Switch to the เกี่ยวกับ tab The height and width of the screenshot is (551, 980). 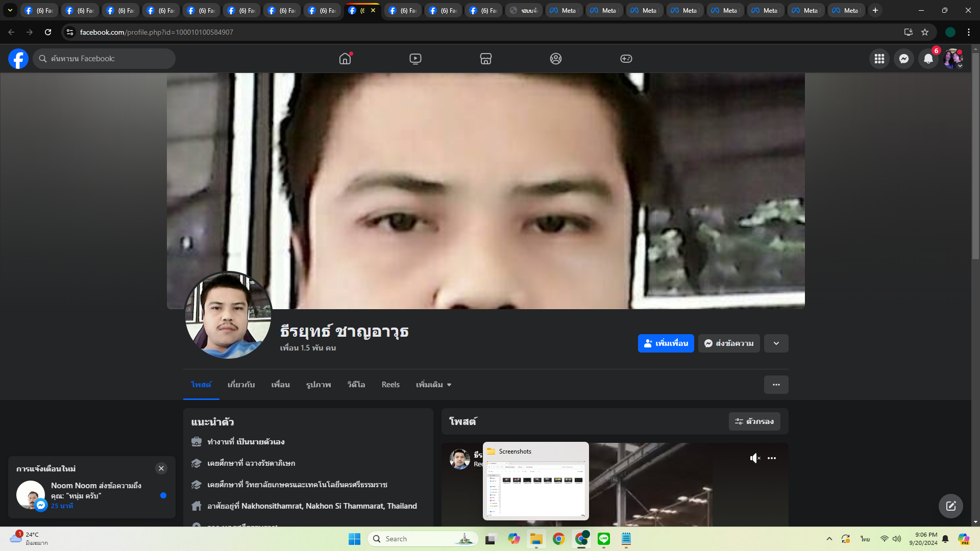pyautogui.click(x=241, y=385)
